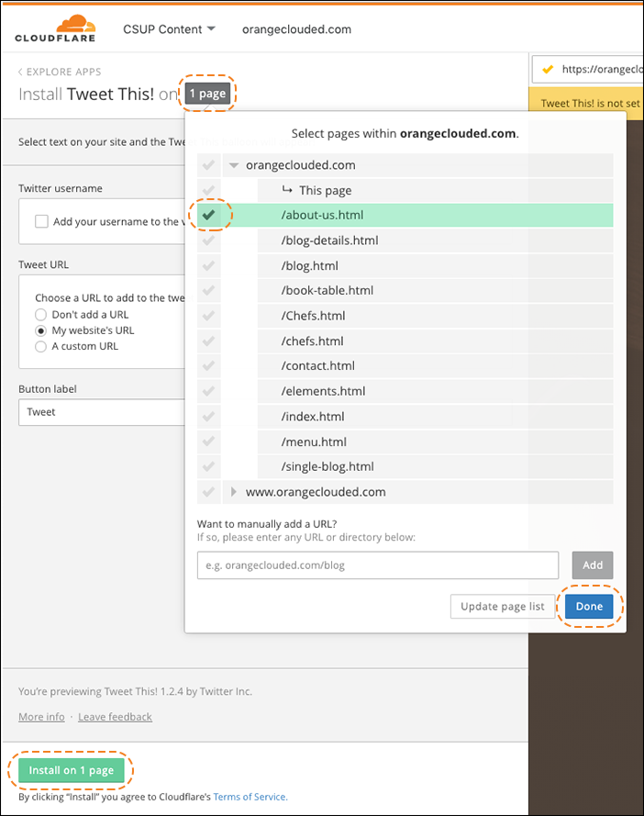Click the 1 page selector badge

click(206, 94)
